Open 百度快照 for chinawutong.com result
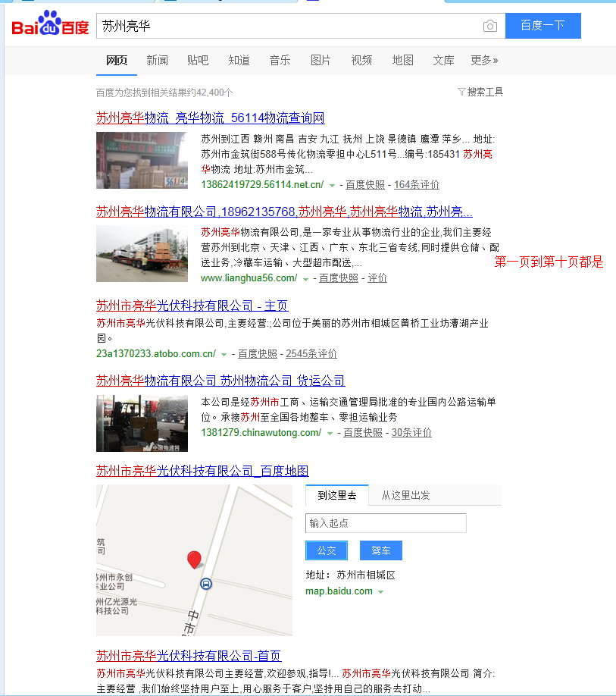The image size is (616, 696). pyautogui.click(x=363, y=432)
